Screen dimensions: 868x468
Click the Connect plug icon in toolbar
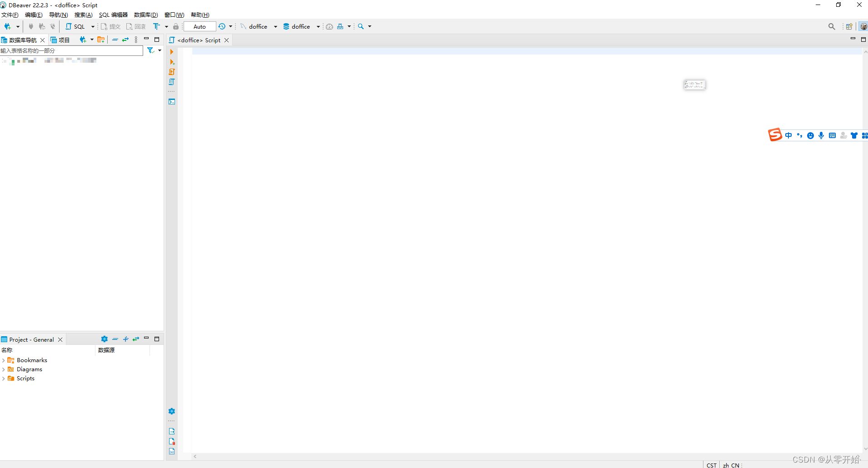pos(31,26)
